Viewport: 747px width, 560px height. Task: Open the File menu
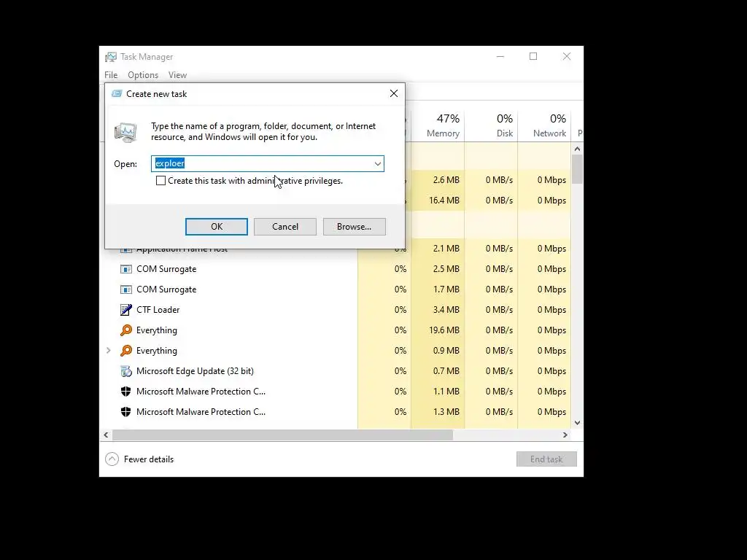(x=111, y=75)
